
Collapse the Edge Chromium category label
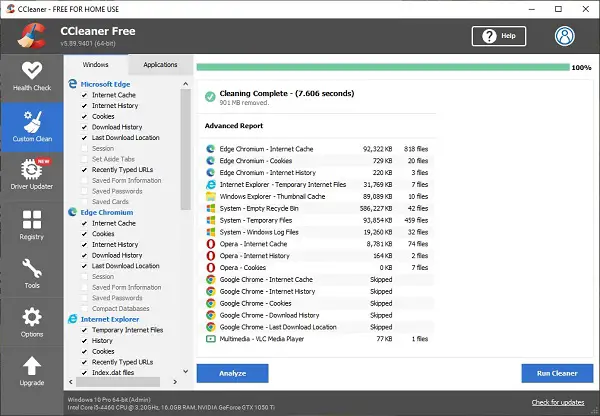[x=107, y=212]
